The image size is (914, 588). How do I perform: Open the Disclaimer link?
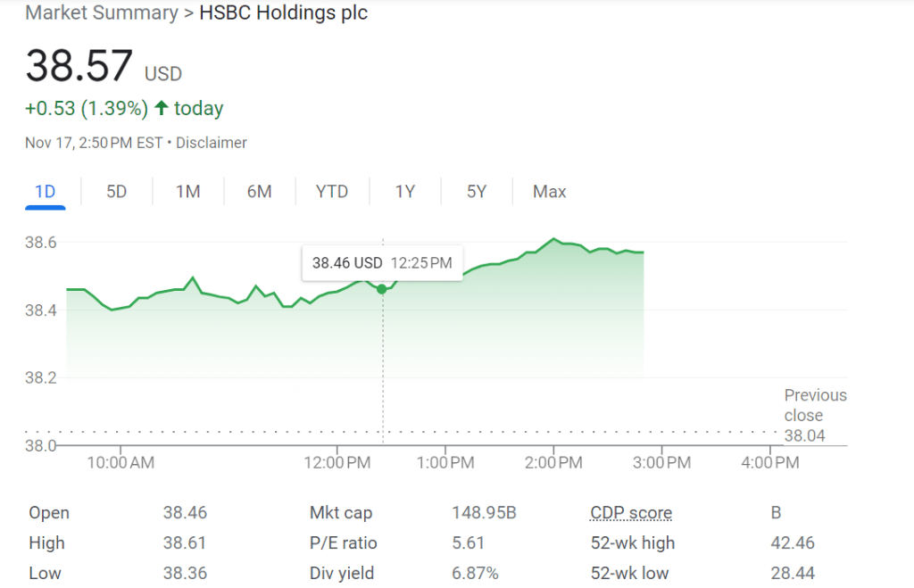212,143
